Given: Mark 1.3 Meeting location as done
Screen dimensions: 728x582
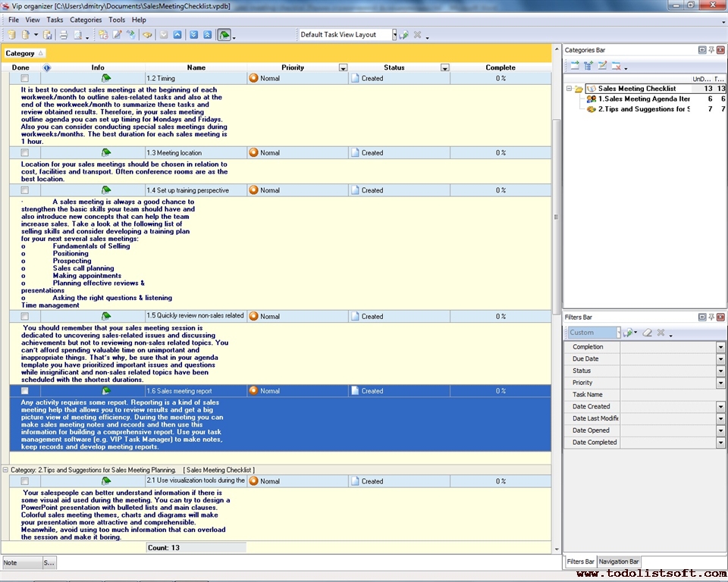Looking at the screenshot, I should [x=25, y=153].
